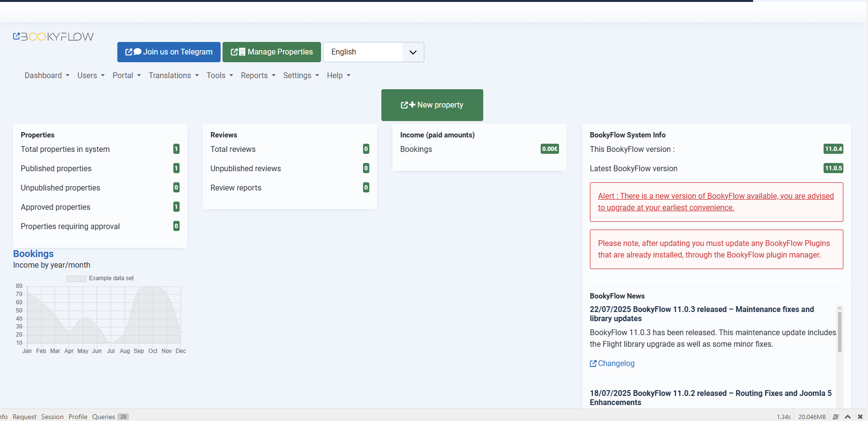This screenshot has height=421, width=868.
Task: Click the Review reports count badge
Action: (366, 188)
